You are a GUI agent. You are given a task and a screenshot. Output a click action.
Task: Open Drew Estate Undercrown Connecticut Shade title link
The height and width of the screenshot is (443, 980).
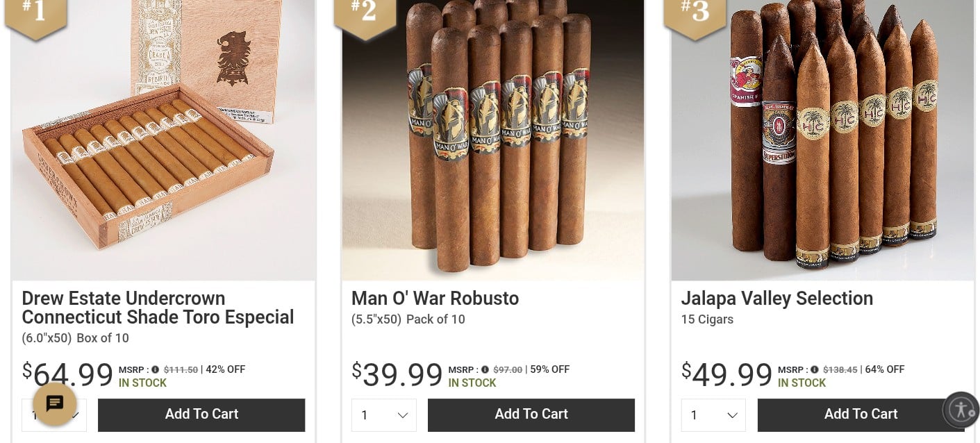click(158, 308)
